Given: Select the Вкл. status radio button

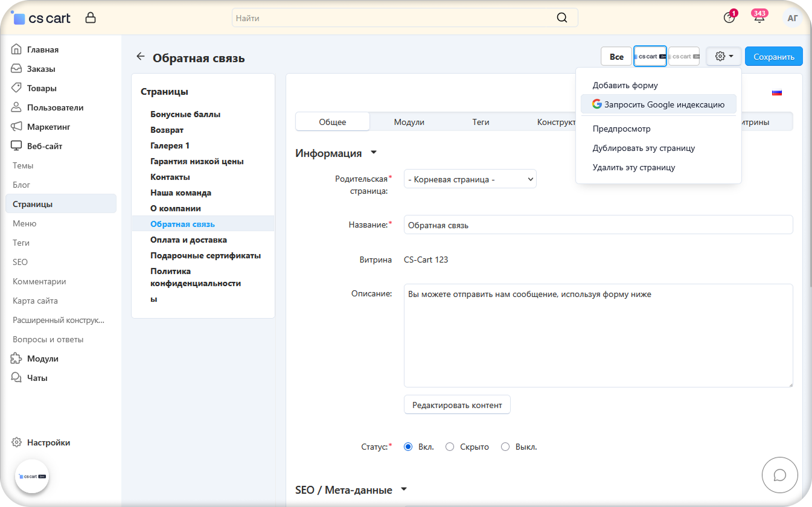Looking at the screenshot, I should [408, 447].
